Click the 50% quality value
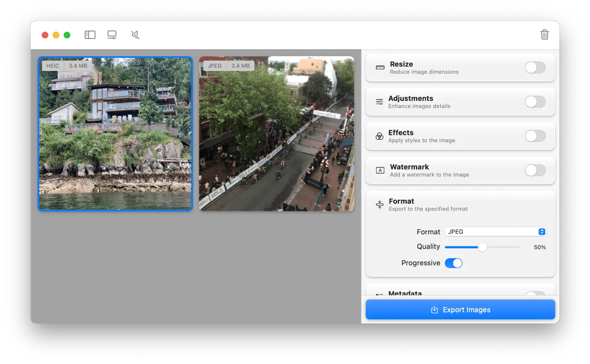 539,247
